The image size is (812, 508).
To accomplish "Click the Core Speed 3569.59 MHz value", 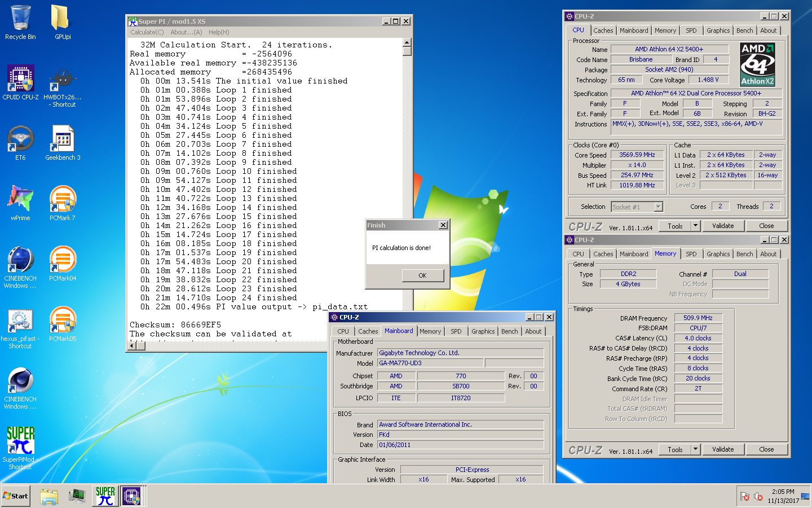I will [x=637, y=155].
